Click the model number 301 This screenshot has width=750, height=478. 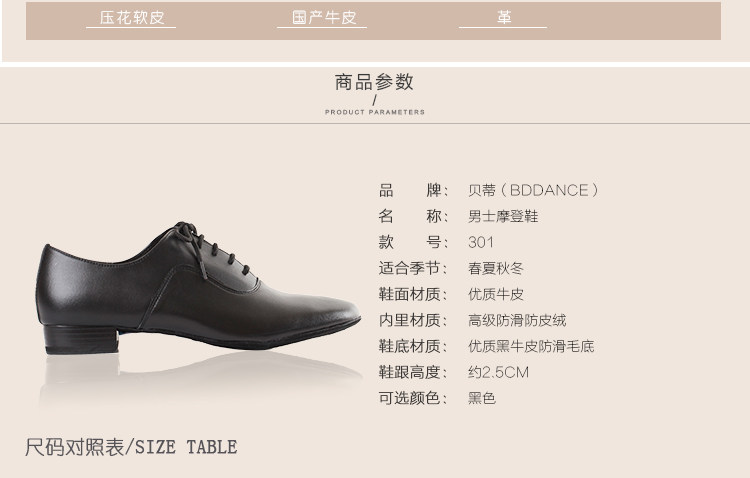(x=481, y=242)
